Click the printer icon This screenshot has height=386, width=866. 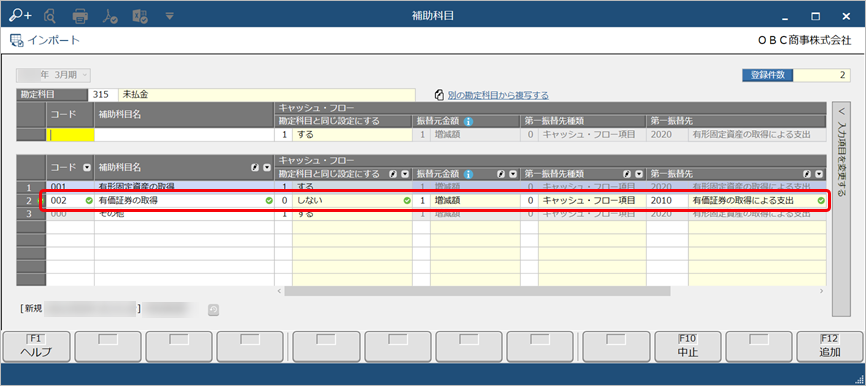tap(81, 17)
